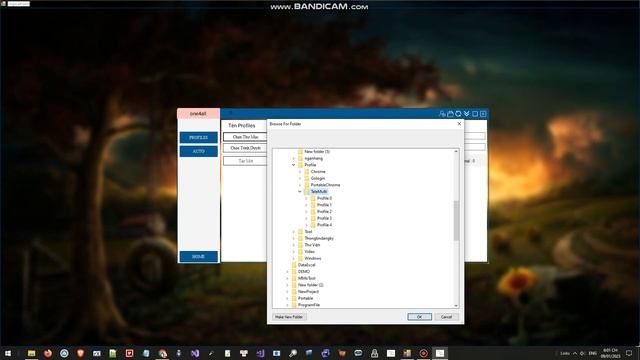Select the DataExcel folder
Screen dimensions: 640x360
click(x=307, y=265)
